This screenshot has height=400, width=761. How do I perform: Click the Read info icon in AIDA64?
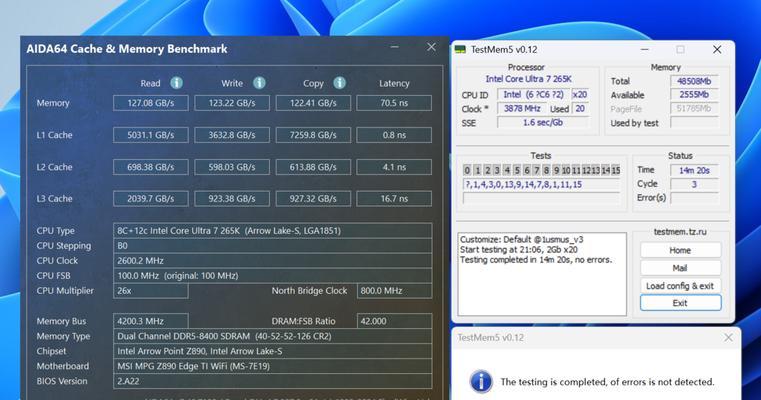176,83
